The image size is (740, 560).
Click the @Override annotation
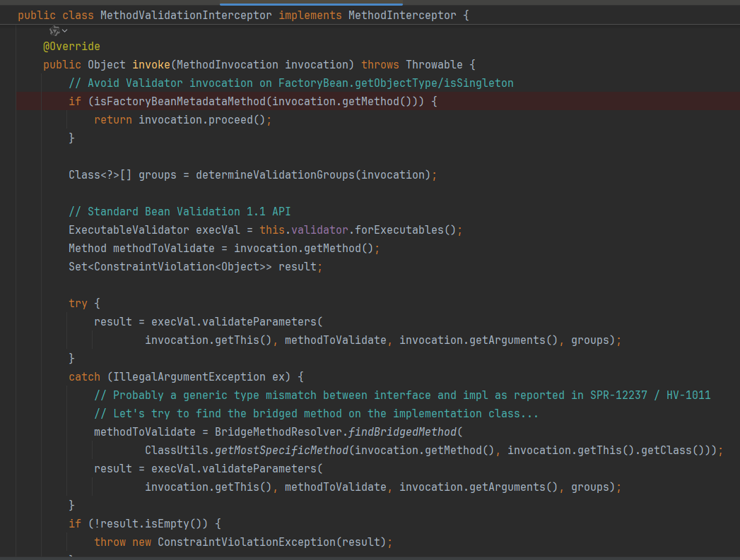[71, 46]
